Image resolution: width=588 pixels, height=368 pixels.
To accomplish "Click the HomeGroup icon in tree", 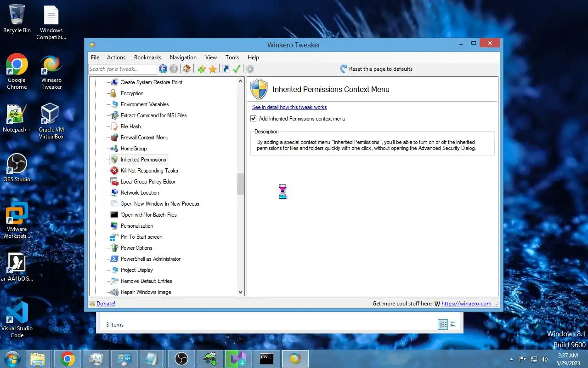I will (x=114, y=149).
